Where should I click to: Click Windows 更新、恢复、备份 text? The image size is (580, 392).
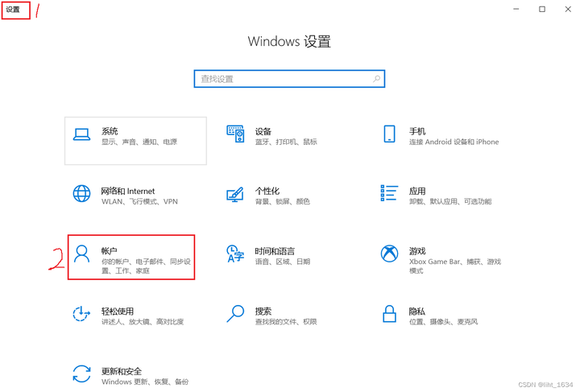click(145, 382)
